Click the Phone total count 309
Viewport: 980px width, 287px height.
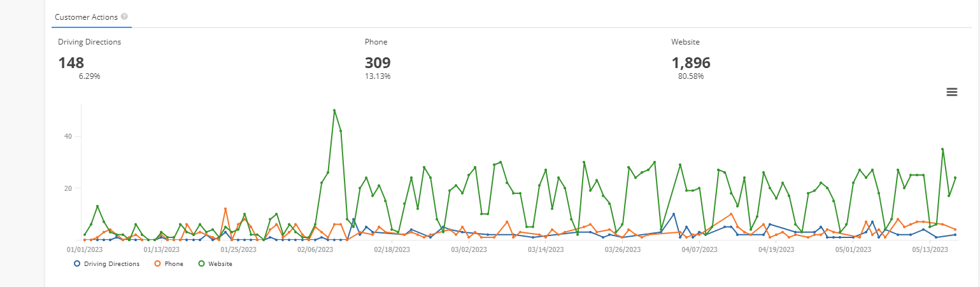point(378,63)
